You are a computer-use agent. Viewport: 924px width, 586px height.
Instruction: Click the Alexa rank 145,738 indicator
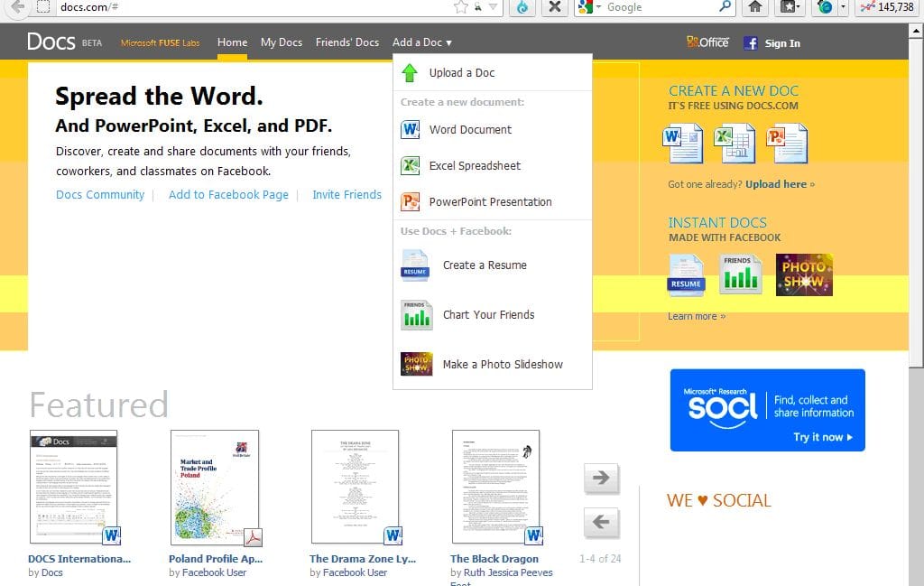[x=887, y=7]
